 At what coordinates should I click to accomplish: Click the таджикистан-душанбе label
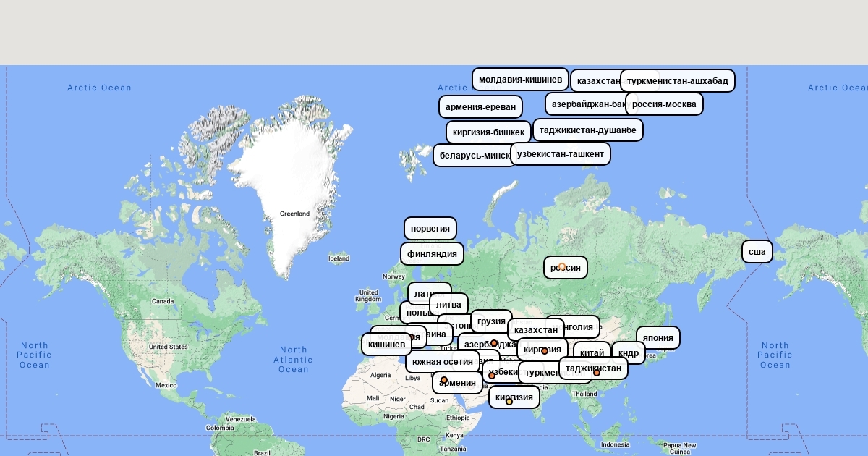click(x=588, y=130)
